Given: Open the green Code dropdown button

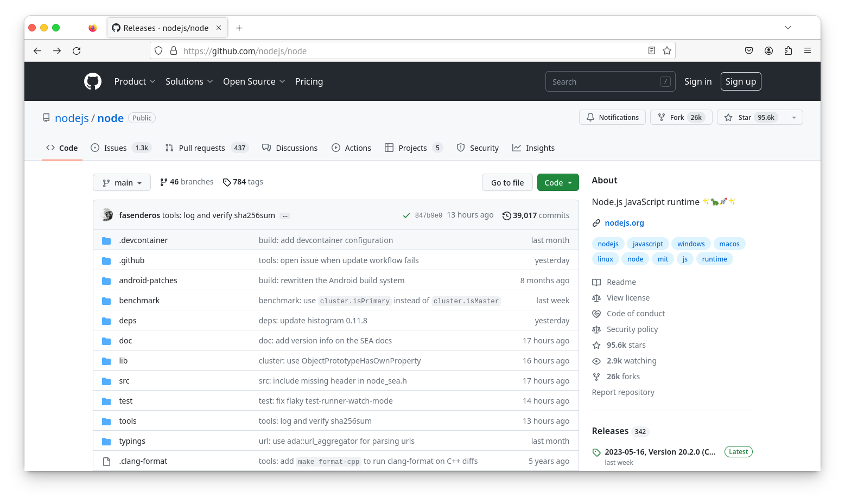Looking at the screenshot, I should tap(558, 183).
